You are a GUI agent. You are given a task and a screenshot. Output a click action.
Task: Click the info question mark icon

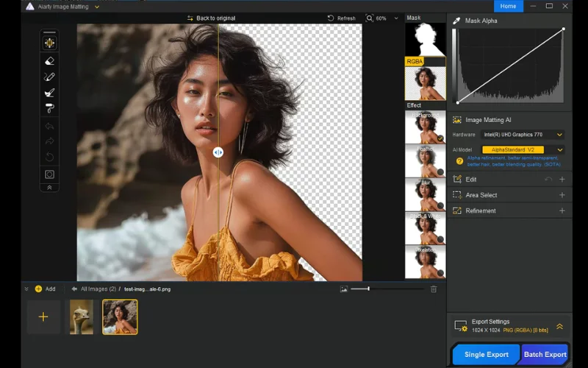(459, 160)
